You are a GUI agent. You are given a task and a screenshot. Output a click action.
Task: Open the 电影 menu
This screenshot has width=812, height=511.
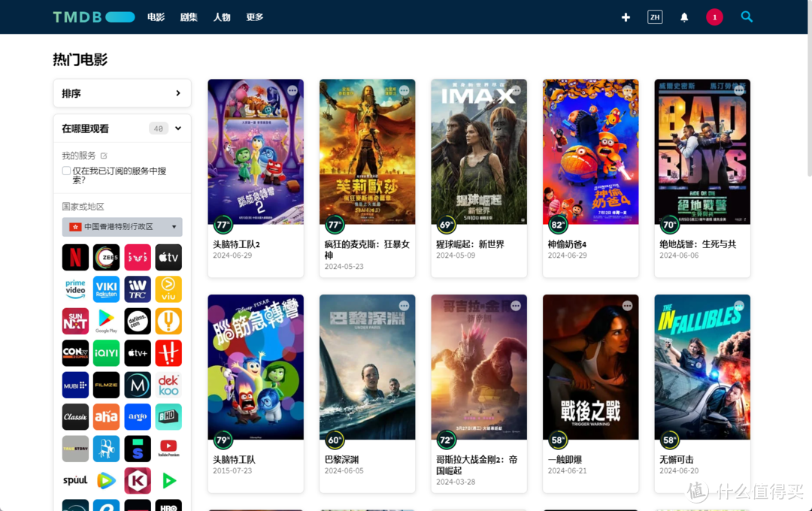pos(156,17)
